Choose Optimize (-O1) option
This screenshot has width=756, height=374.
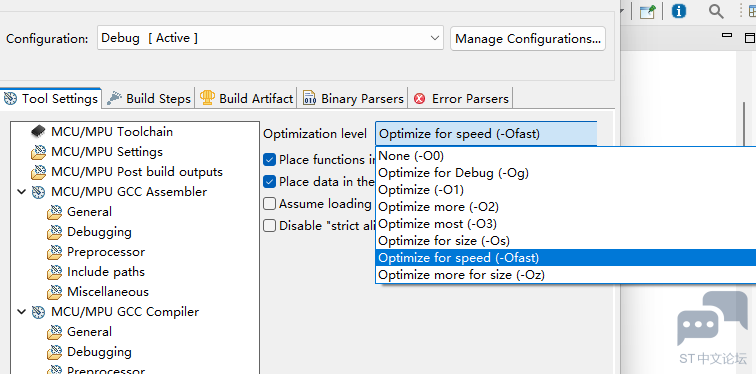click(x=566, y=190)
